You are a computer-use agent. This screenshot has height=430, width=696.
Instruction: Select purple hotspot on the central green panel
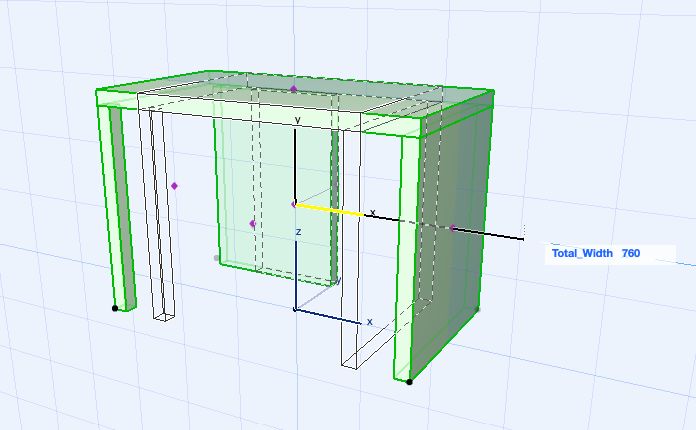[253, 224]
